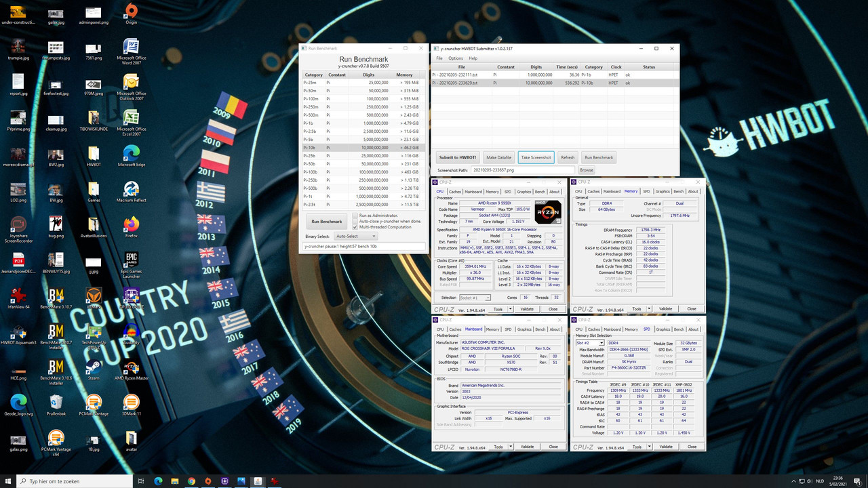The height and width of the screenshot is (488, 868).
Task: Launch the Steam desktop shortcut
Action: (94, 368)
